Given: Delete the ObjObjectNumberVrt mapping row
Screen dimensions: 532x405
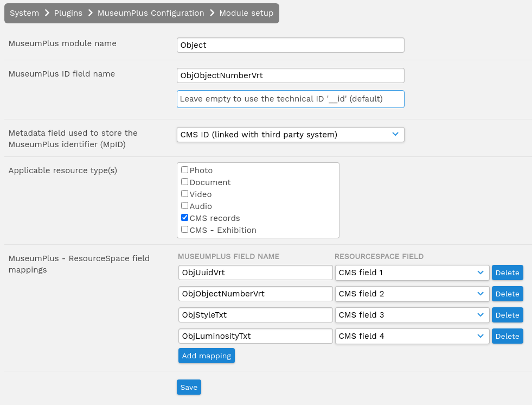Looking at the screenshot, I should coord(507,294).
